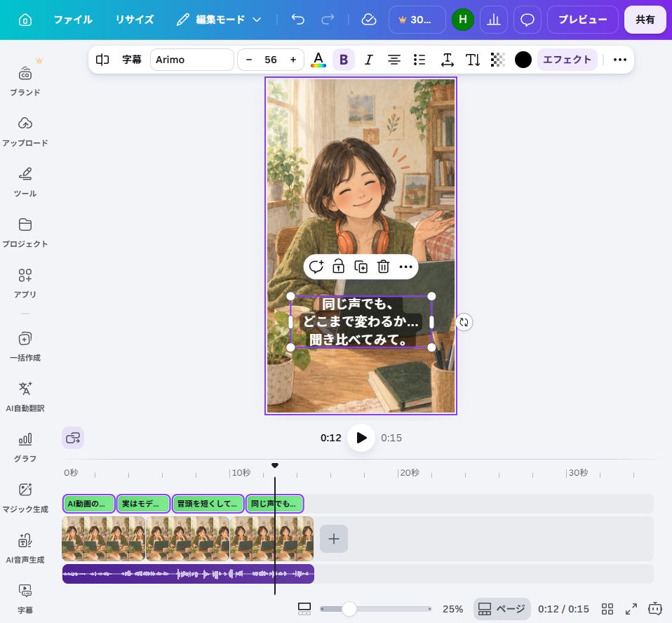The width and height of the screenshot is (672, 623).
Task: Click the 共有 share button
Action: 645,20
